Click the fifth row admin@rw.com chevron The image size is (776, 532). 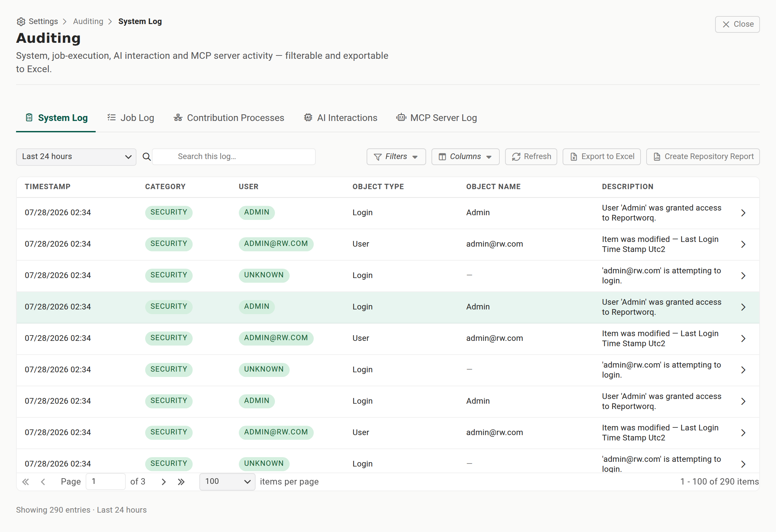[x=743, y=339]
